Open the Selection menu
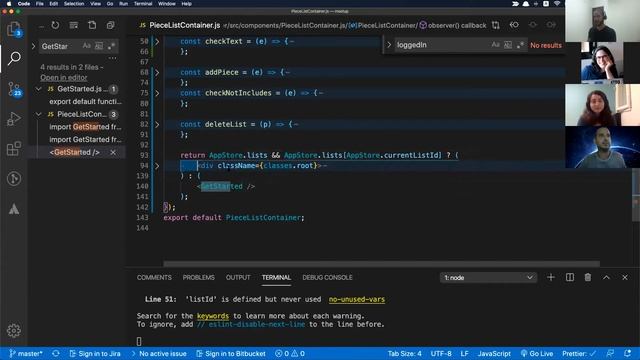 [74, 4]
